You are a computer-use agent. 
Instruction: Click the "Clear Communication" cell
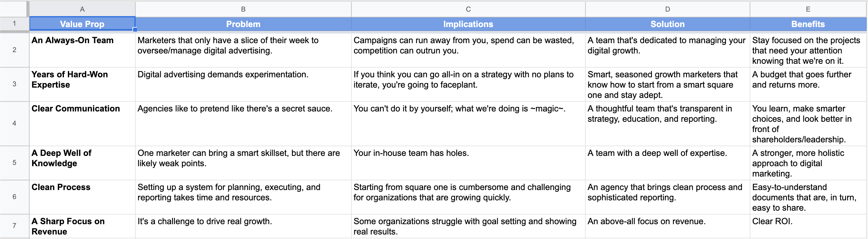(x=82, y=123)
